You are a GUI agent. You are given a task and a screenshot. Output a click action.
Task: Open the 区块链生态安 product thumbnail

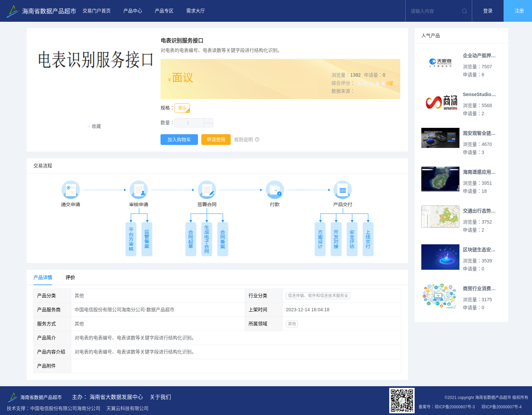pyautogui.click(x=440, y=257)
